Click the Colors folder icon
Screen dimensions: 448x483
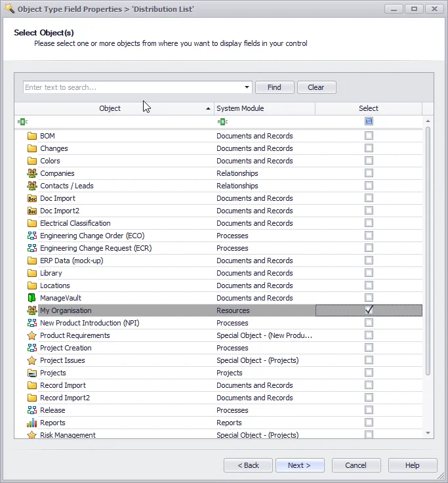click(x=31, y=161)
